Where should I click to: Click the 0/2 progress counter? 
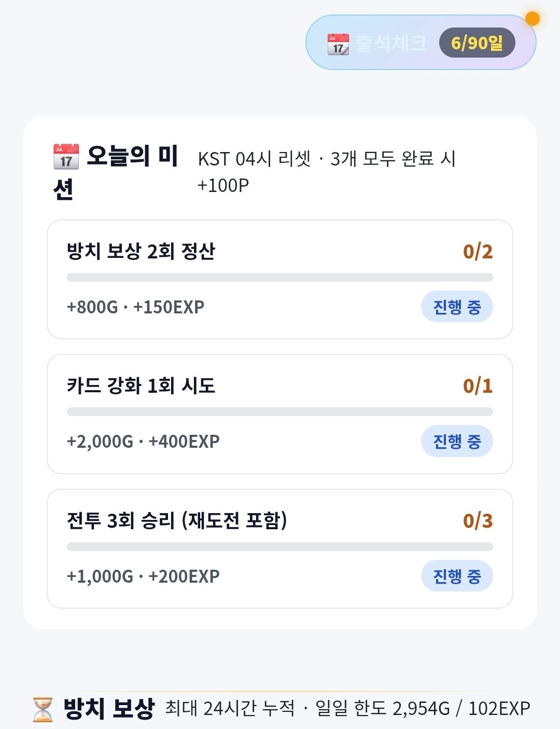[478, 252]
